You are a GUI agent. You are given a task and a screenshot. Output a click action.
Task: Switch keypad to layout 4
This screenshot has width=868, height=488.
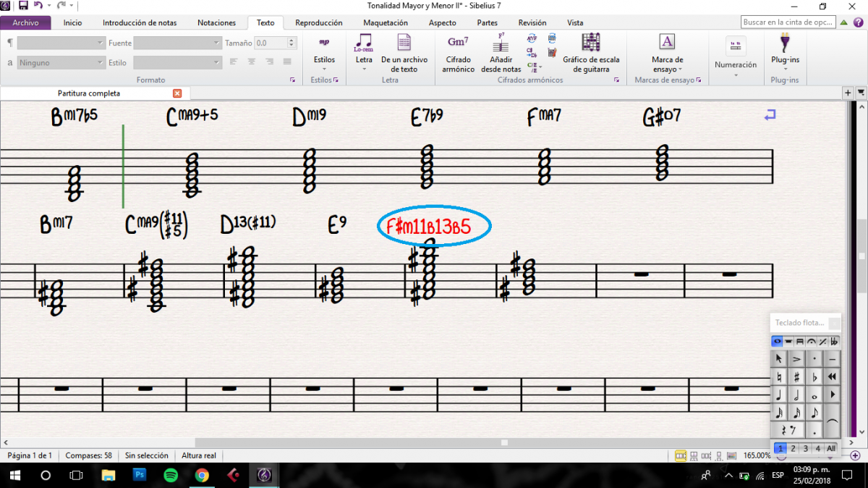coord(818,448)
